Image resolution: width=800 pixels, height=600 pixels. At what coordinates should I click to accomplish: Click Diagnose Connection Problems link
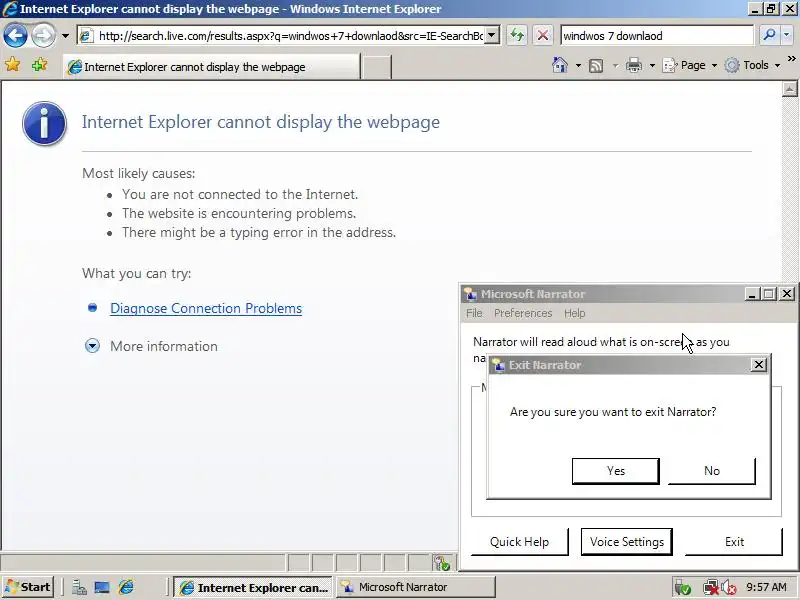[206, 309]
